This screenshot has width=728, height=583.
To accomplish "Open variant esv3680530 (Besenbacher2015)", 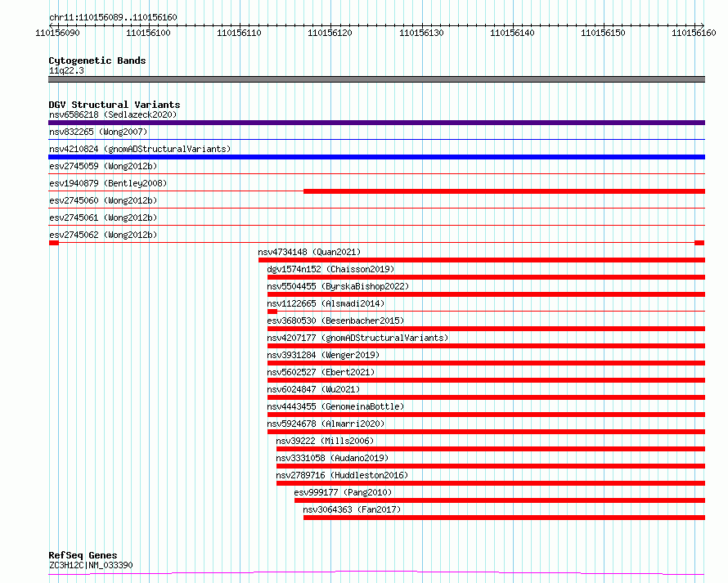I will point(335,321).
